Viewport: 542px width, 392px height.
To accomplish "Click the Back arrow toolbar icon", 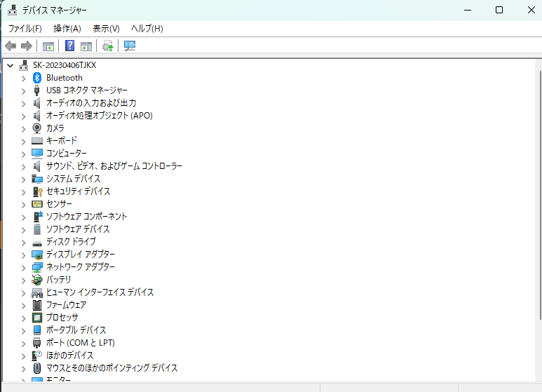I will click(11, 46).
